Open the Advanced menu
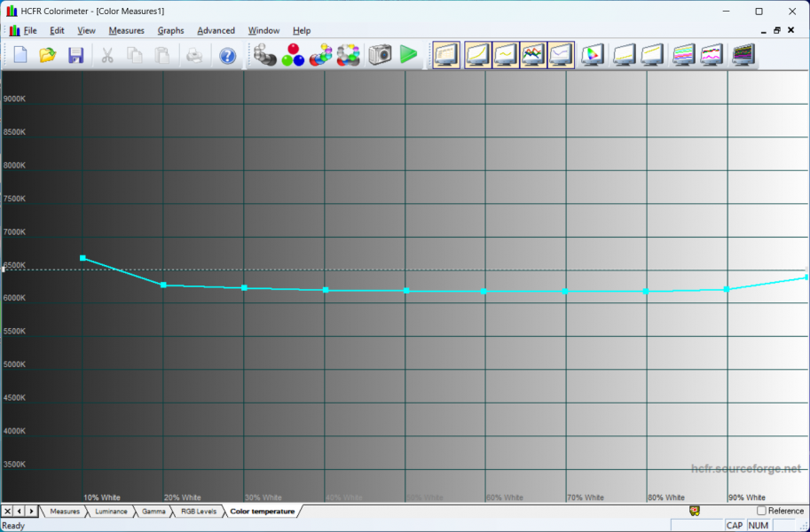 (x=216, y=30)
